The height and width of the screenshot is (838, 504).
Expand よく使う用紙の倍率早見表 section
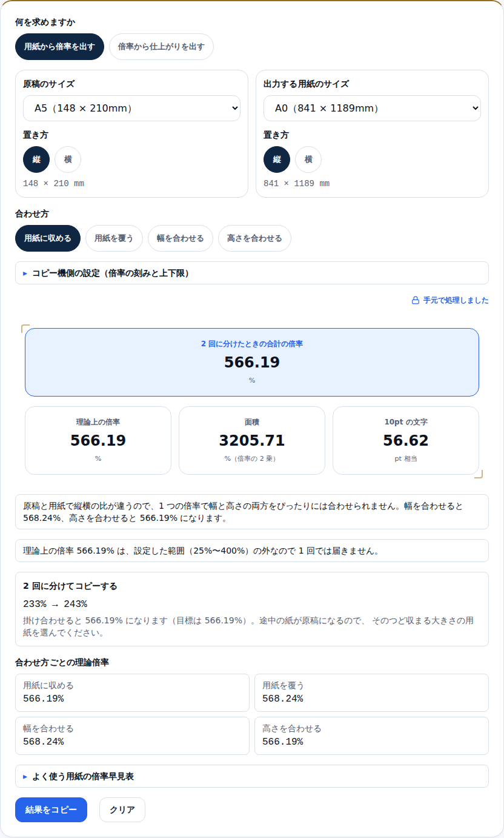pos(252,776)
